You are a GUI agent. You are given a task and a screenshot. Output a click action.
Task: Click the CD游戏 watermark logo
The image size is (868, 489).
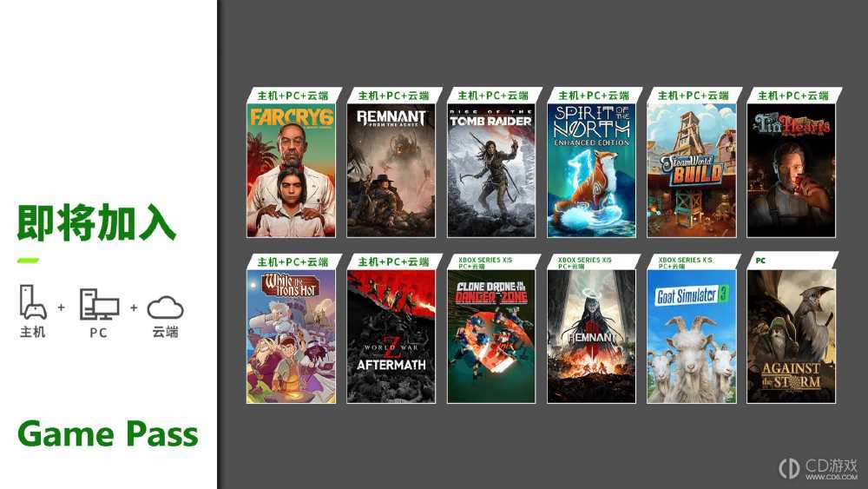(x=819, y=468)
